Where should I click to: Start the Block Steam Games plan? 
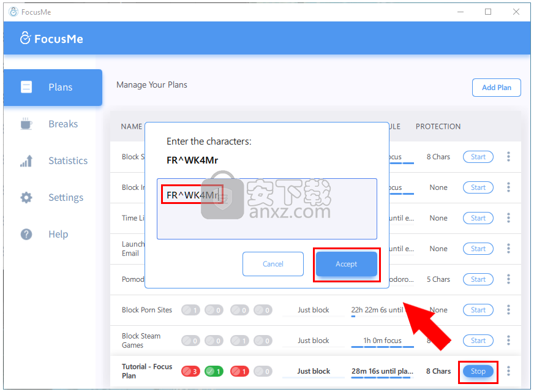(478, 341)
